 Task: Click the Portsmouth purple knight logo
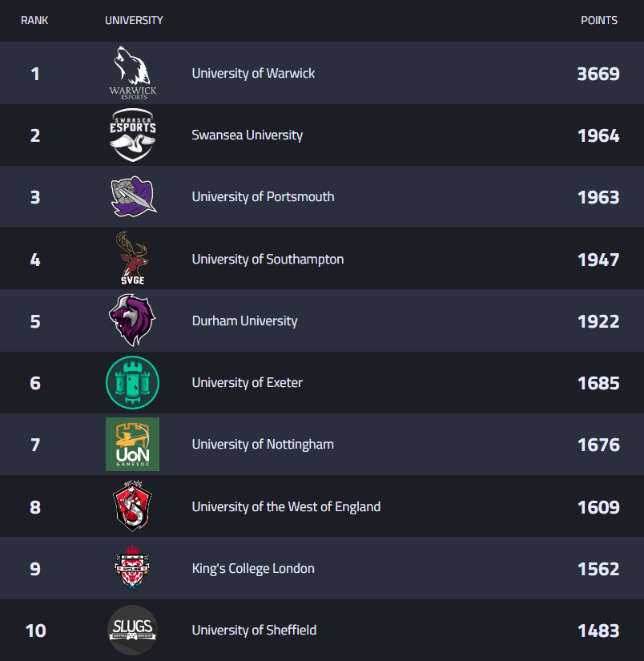click(133, 197)
